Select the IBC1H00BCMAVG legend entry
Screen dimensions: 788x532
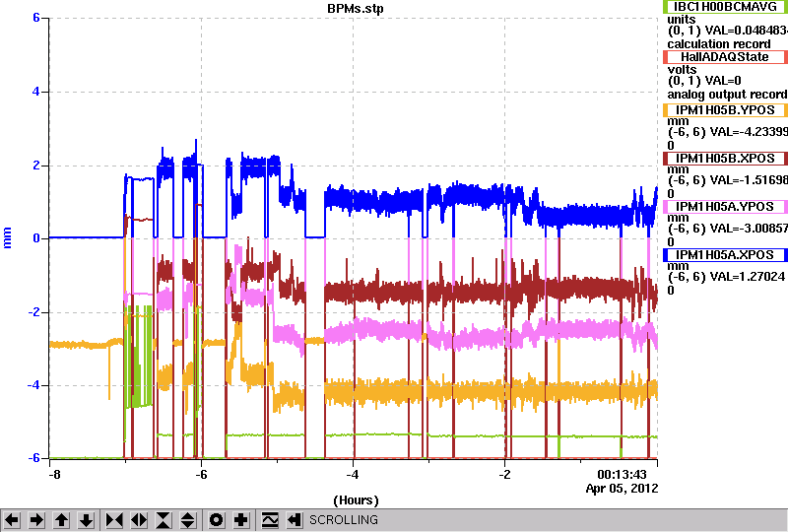[725, 7]
